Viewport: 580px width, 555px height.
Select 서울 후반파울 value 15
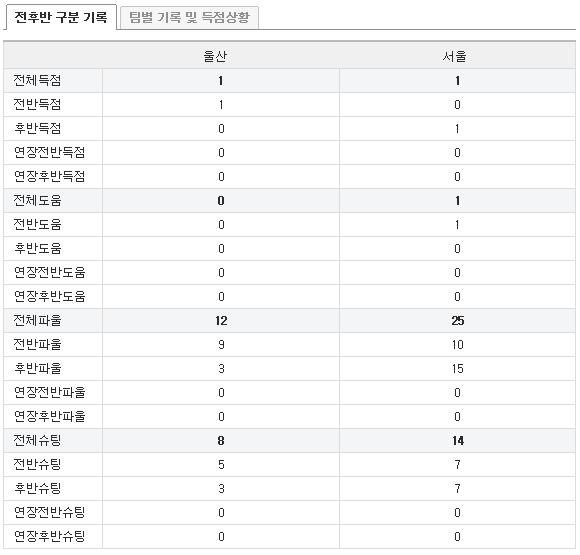[x=458, y=369]
